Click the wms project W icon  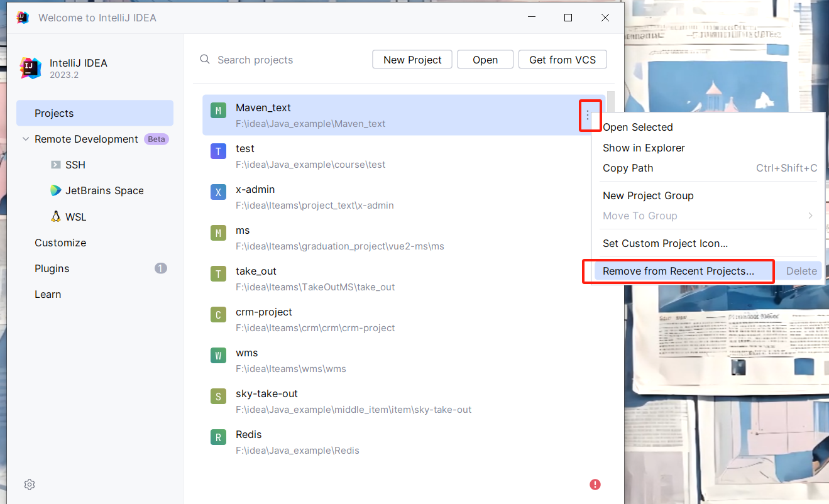(x=218, y=356)
